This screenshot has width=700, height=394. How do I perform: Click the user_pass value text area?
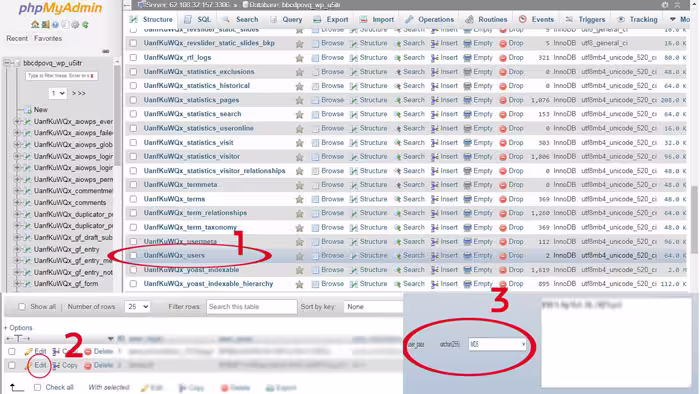click(x=616, y=343)
